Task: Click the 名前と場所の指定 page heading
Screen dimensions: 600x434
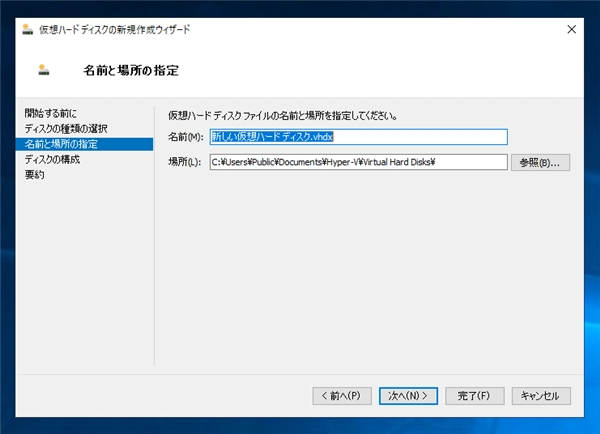Action: [x=131, y=70]
